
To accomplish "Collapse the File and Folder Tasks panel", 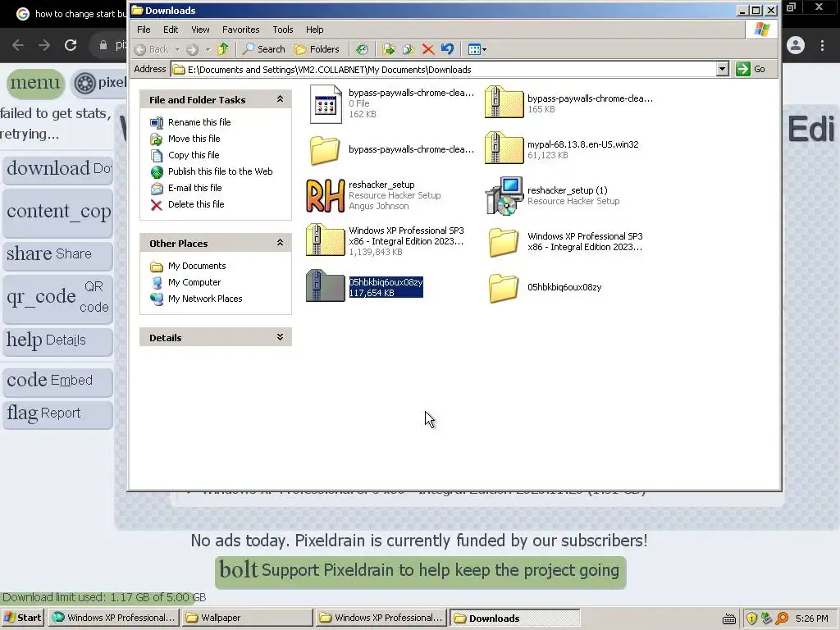I will click(280, 99).
